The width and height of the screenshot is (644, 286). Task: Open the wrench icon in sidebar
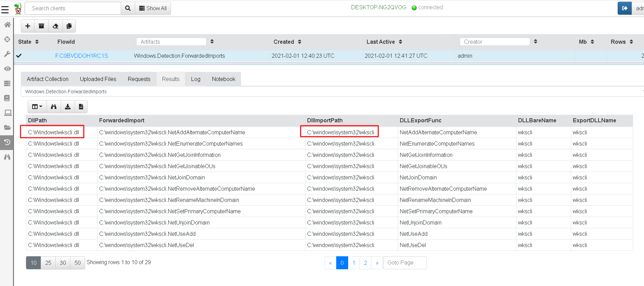(7, 54)
